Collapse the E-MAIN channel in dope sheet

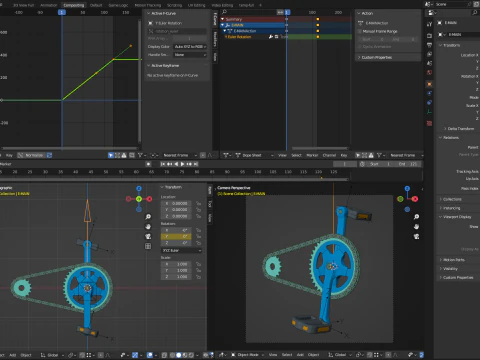point(223,25)
